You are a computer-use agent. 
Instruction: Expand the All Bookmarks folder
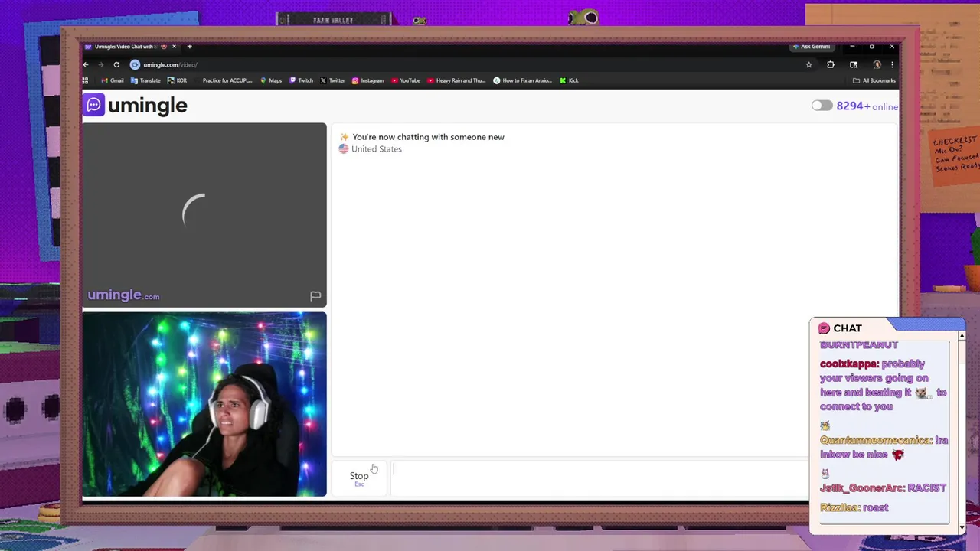(874, 80)
